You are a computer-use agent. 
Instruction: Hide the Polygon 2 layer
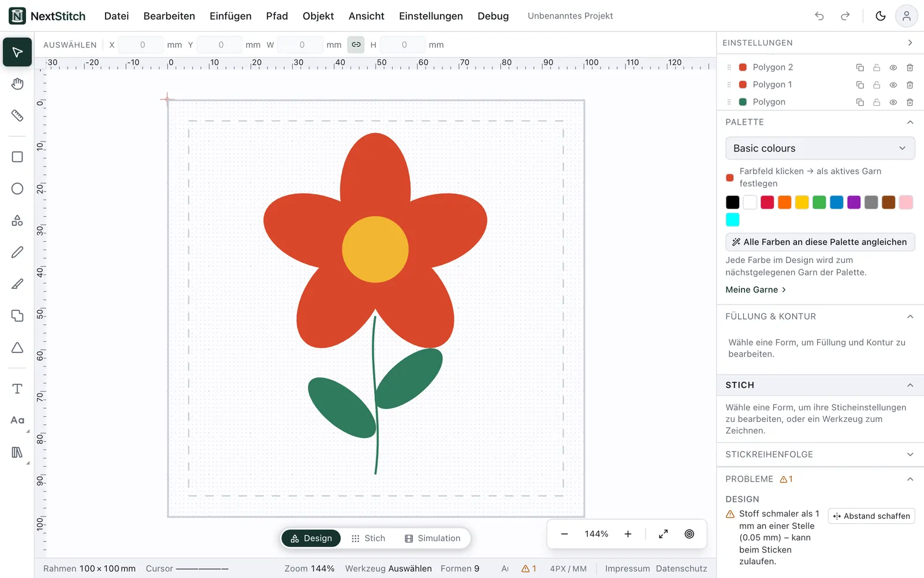click(x=893, y=68)
